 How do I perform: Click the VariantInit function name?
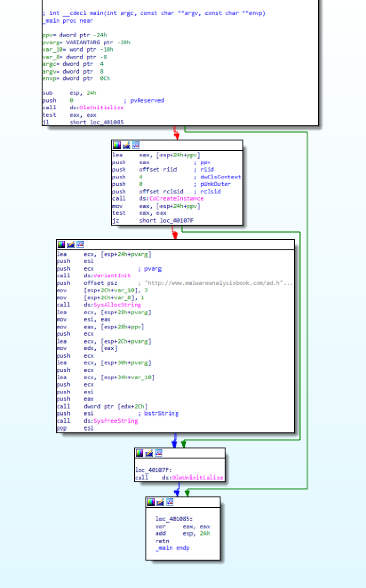coord(112,275)
